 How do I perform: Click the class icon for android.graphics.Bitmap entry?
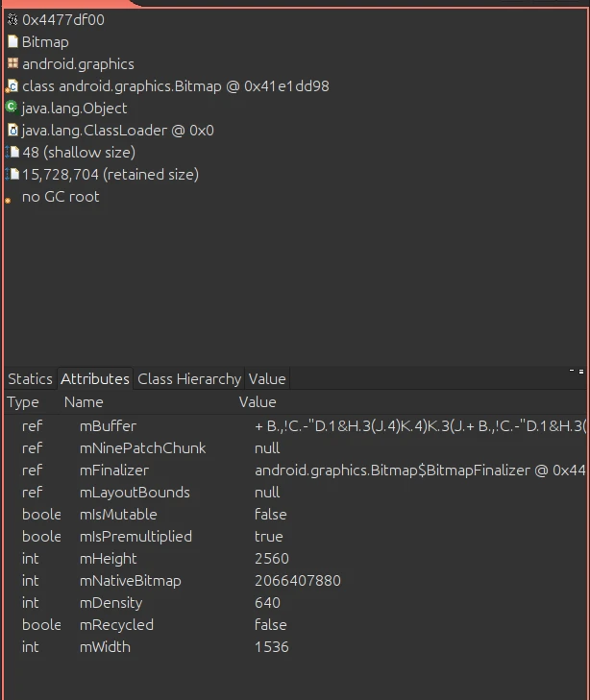click(12, 85)
